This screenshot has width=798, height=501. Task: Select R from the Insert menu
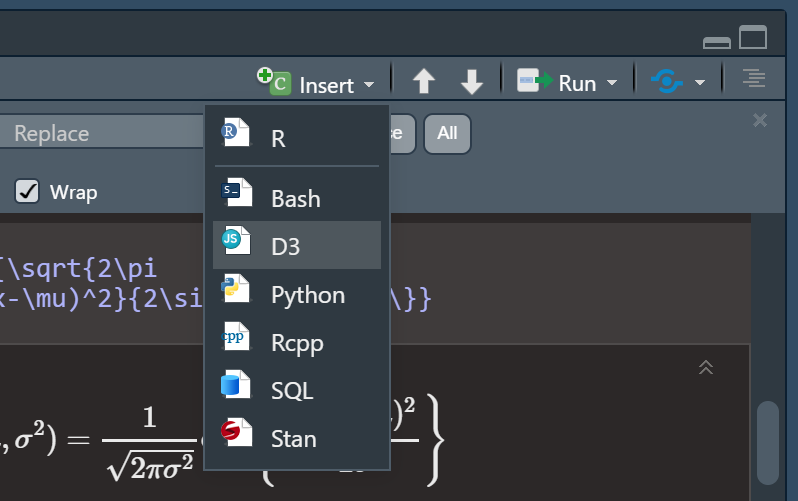pyautogui.click(x=297, y=137)
